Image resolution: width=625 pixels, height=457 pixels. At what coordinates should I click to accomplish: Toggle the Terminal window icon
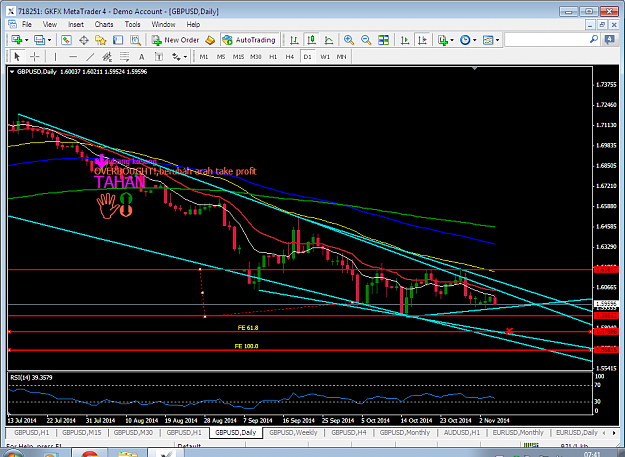[x=118, y=40]
